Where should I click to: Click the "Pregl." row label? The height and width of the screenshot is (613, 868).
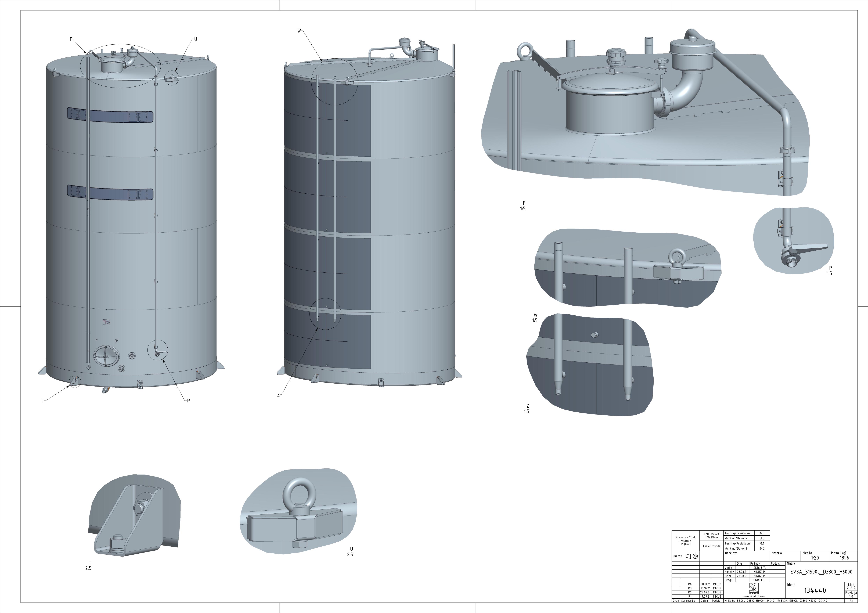coord(728,580)
